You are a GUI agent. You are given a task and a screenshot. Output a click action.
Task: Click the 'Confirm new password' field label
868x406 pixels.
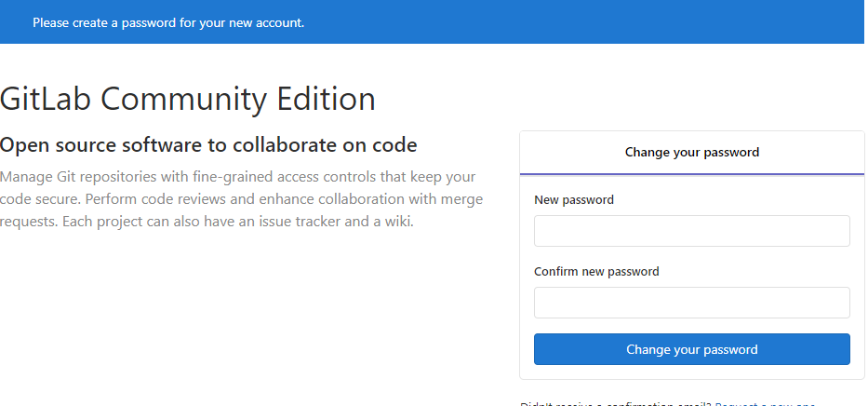pyautogui.click(x=596, y=271)
